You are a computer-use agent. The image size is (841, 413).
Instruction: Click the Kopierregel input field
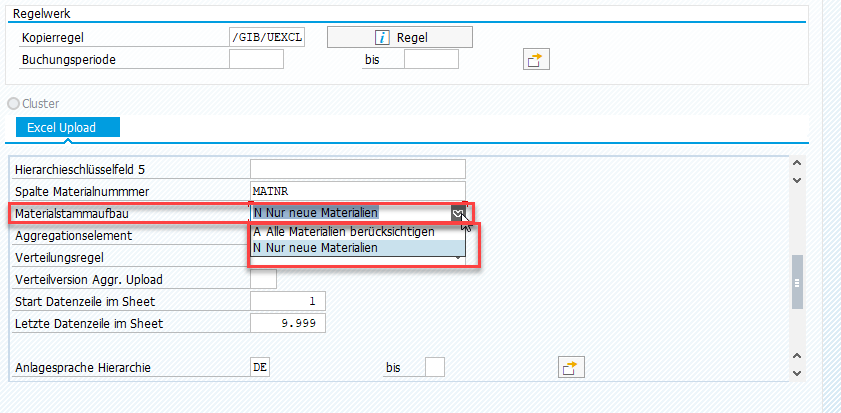pyautogui.click(x=266, y=37)
